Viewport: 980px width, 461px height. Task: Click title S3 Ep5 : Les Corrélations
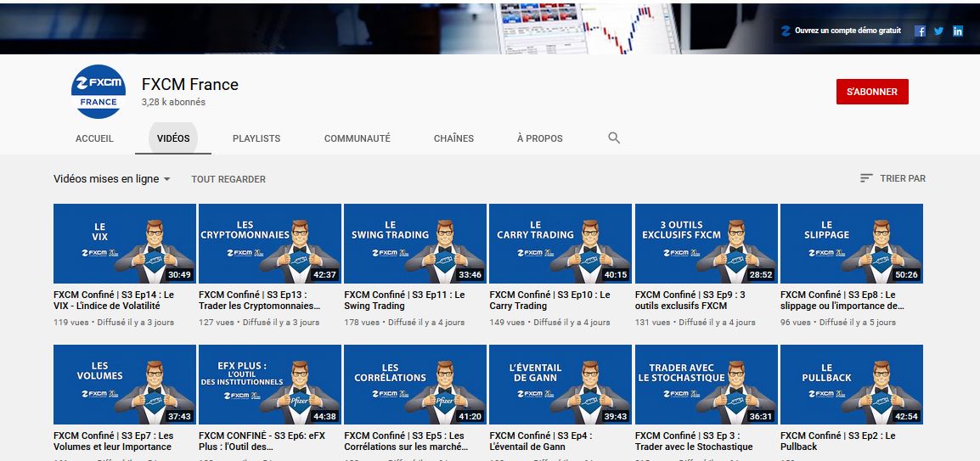click(406, 441)
